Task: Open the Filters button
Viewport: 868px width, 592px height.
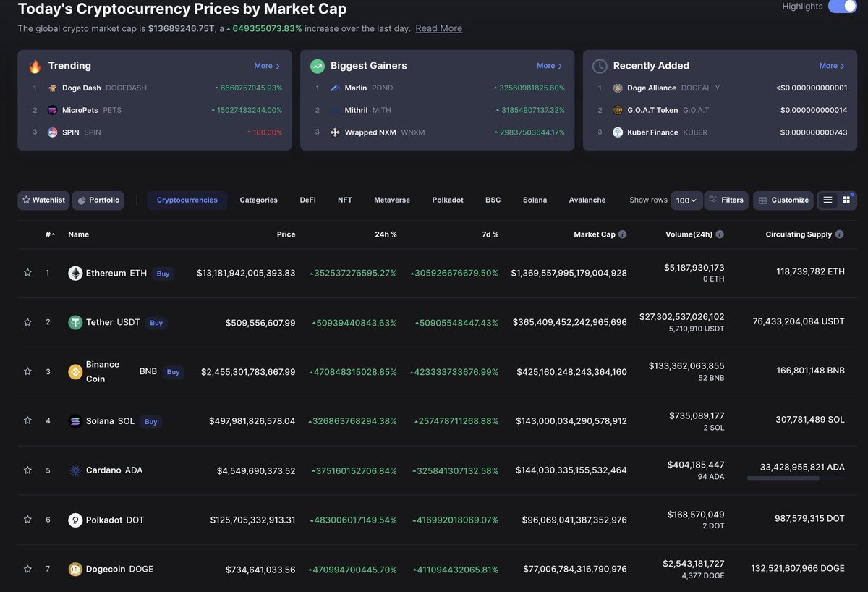Action: [726, 200]
